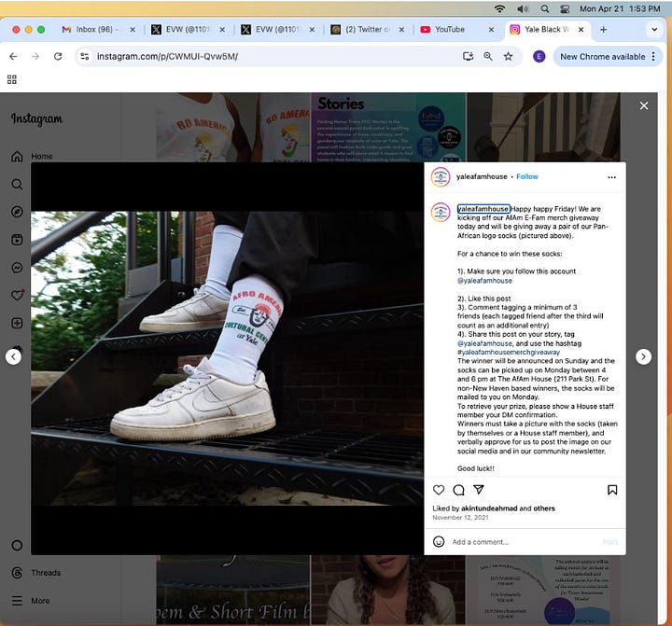Open a new Chrome tab
Viewport: 672px width, 626px height.
[603, 30]
